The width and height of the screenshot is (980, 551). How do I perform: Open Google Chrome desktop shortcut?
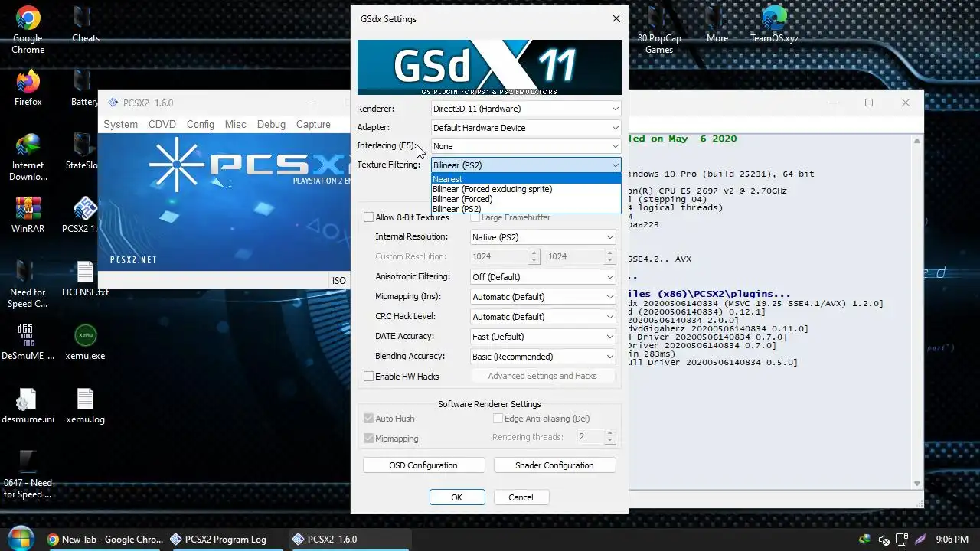[x=28, y=31]
